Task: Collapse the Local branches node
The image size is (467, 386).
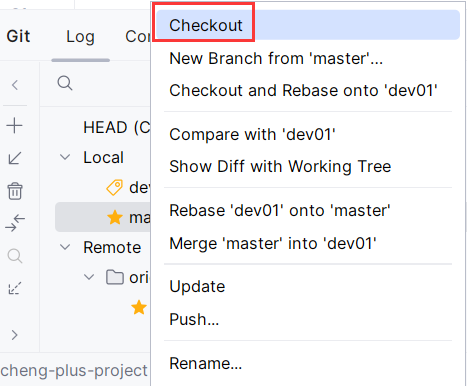Action: coord(65,157)
